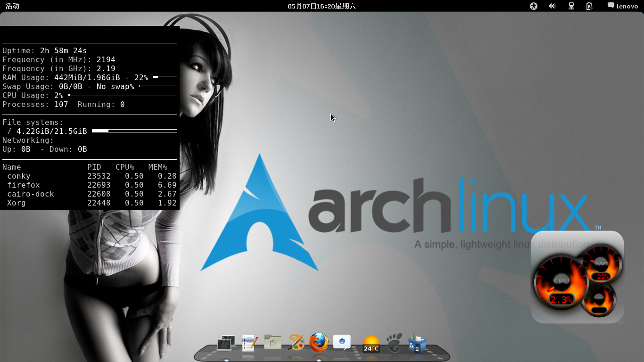Click the MEM% column header
The image size is (644, 362).
(x=158, y=167)
